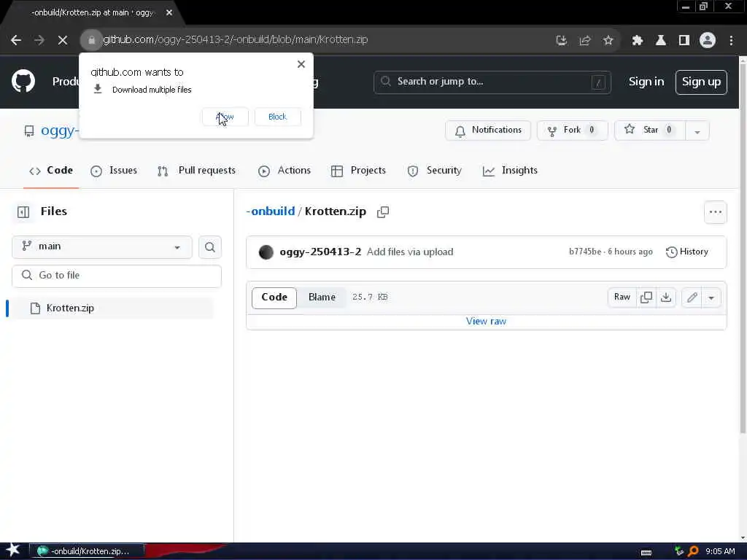Click the Raw button
Image resolution: width=747 pixels, height=560 pixels.
(x=622, y=297)
